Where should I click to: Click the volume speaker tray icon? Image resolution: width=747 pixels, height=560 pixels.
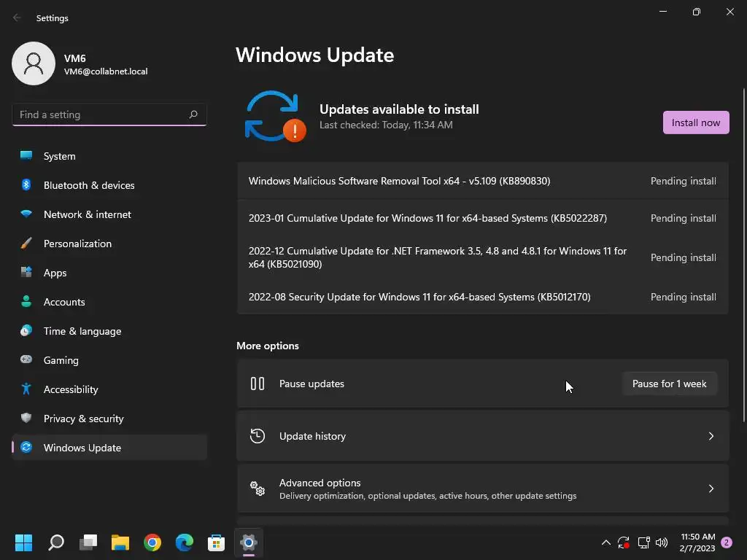click(662, 542)
